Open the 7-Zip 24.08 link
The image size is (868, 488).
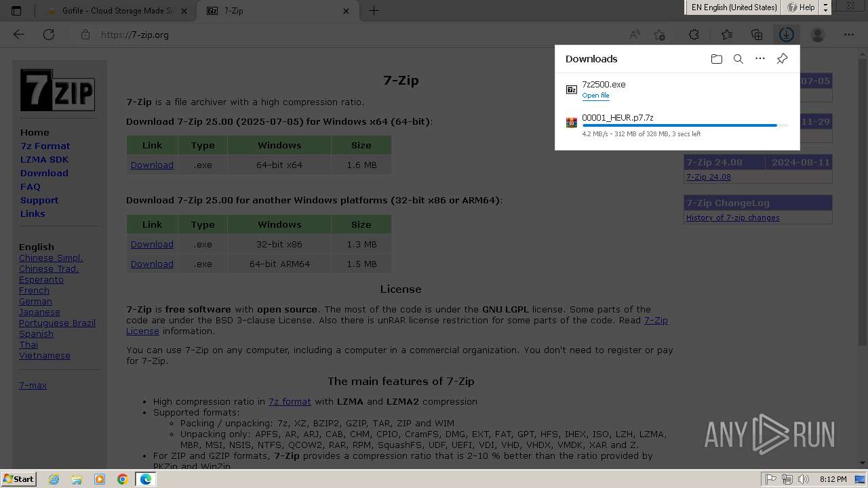(x=709, y=177)
